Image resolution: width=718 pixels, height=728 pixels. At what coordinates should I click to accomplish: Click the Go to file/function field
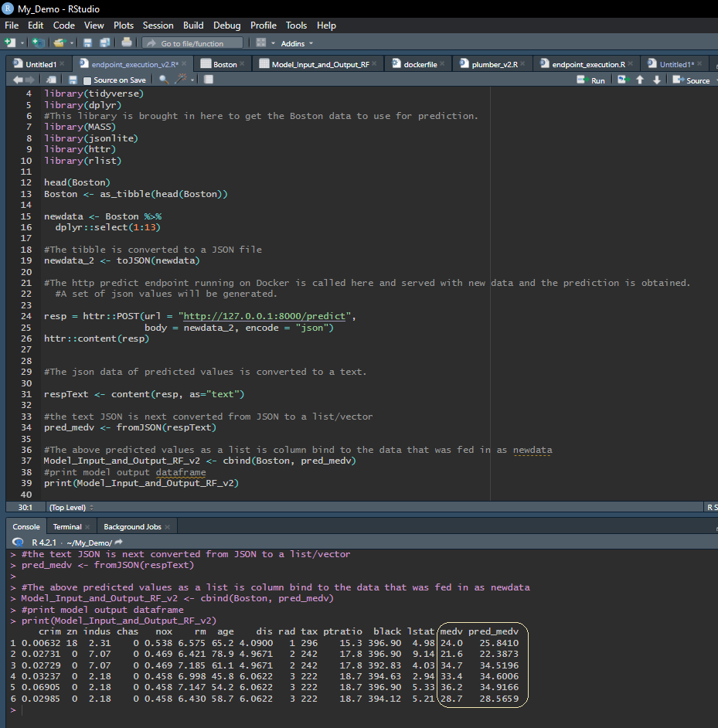pos(193,43)
